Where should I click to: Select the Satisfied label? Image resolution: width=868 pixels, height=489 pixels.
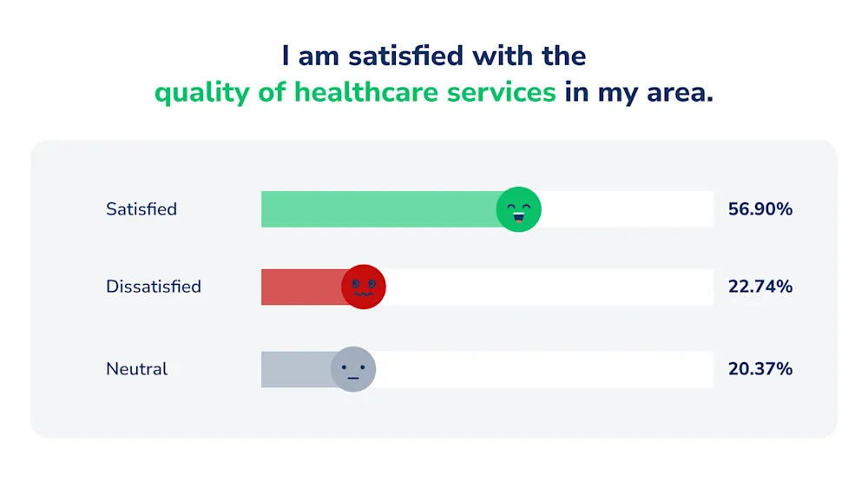click(x=141, y=209)
